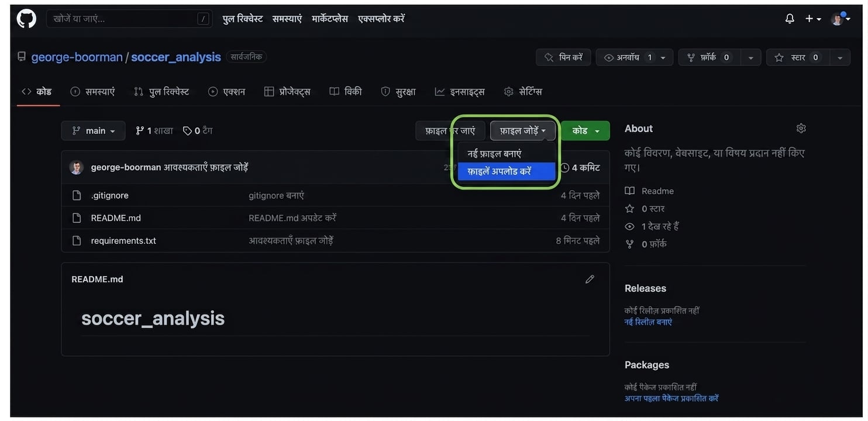
Task: Choose फ़ाइलें अपलोड करें menu entry
Action: tap(506, 172)
